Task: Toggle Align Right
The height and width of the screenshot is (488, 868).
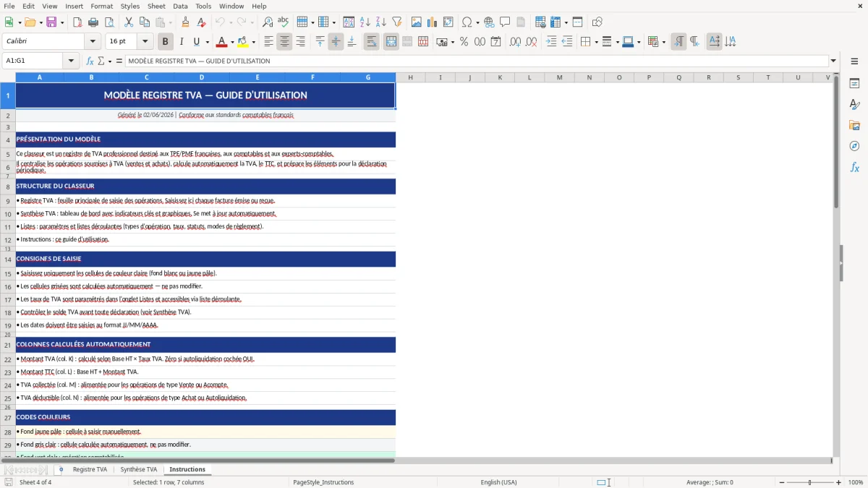Action: pos(300,42)
